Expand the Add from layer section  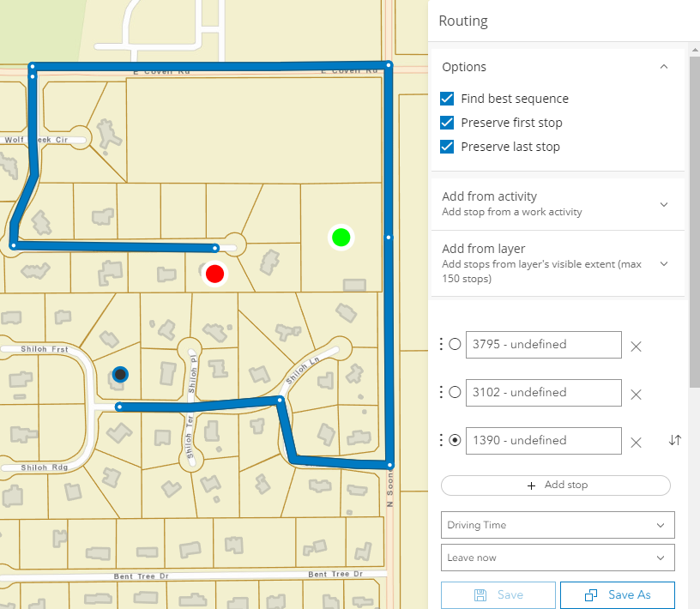pyautogui.click(x=663, y=264)
